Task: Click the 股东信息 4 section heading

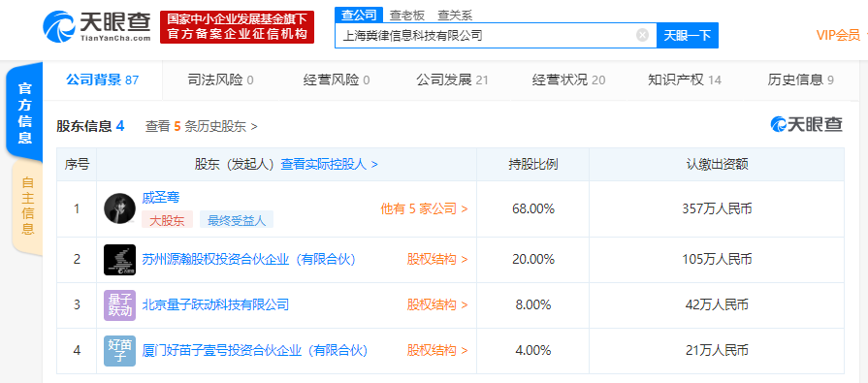Action: tap(90, 126)
